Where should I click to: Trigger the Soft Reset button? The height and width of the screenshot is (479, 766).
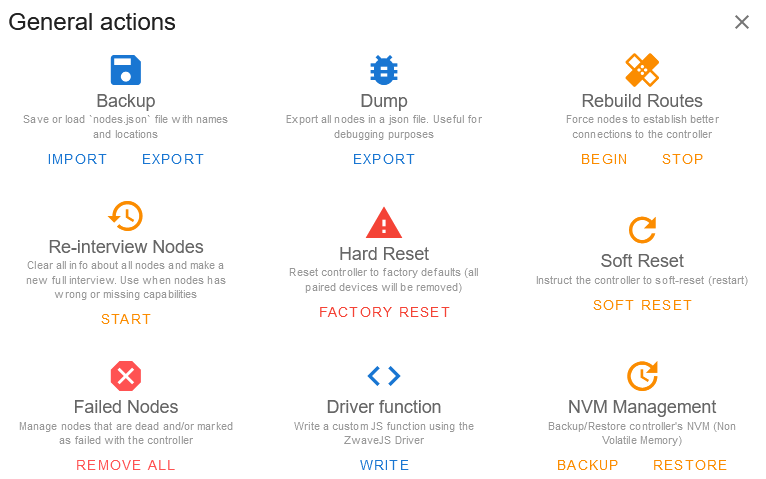[642, 305]
